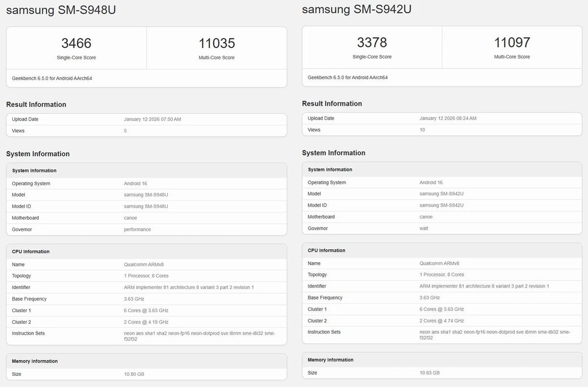
Task: Click the Model ID value samsung SM-S948U
Action: [x=146, y=206]
